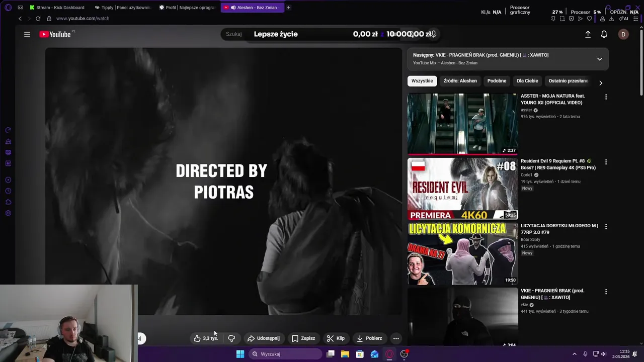Open GX Control speedometer in sidebar
The image size is (644, 362).
(x=8, y=130)
